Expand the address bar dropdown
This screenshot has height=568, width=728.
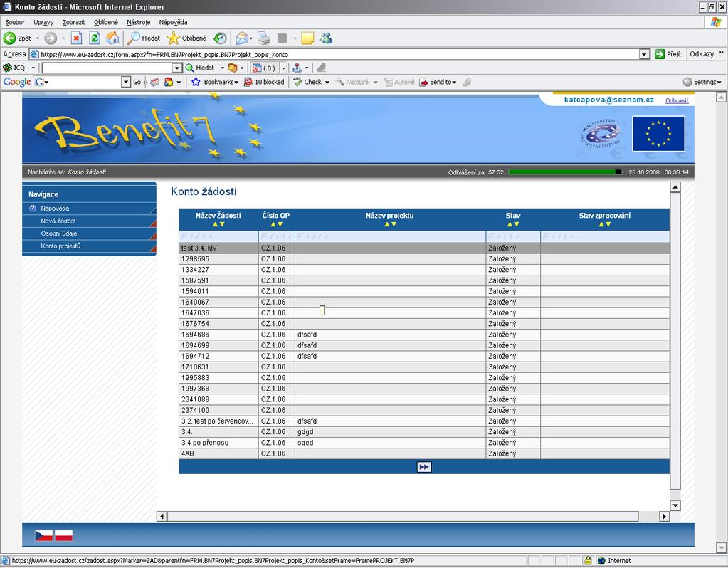click(644, 54)
